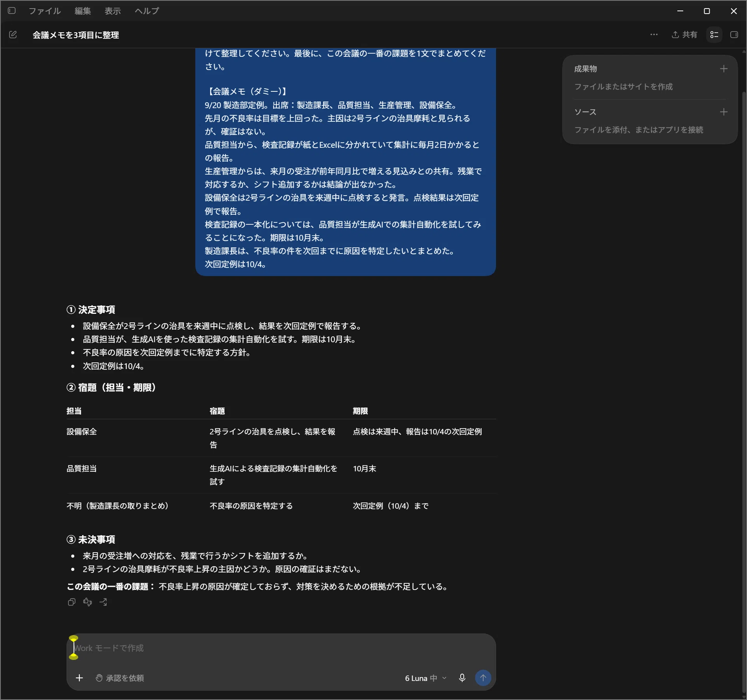Copy the response using the copy icon
This screenshot has height=700, width=747.
point(72,602)
